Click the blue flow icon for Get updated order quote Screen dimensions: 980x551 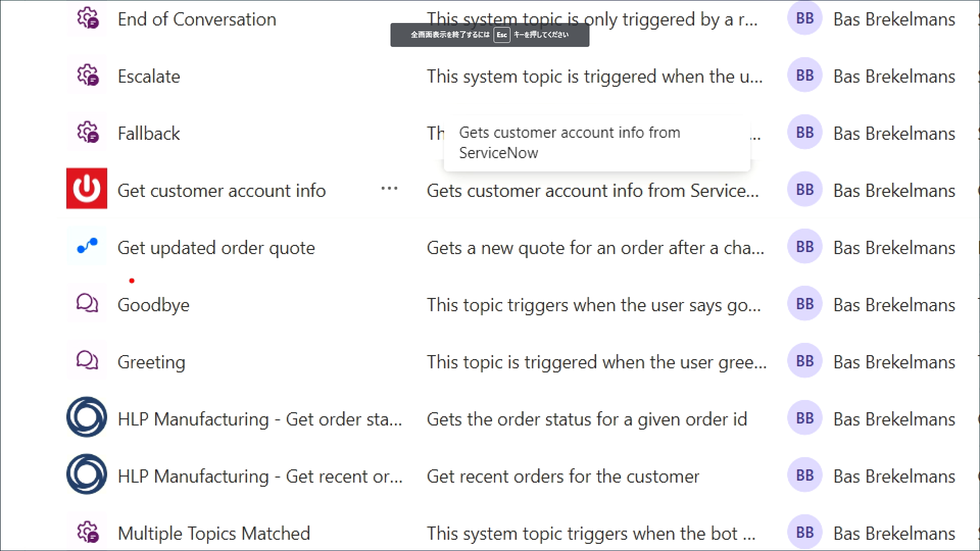87,246
